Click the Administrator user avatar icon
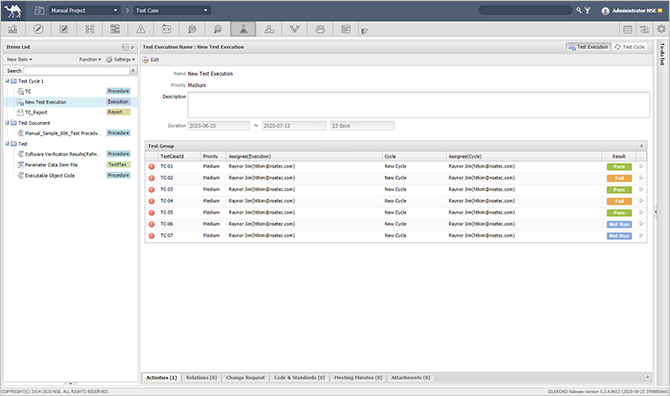 605,11
